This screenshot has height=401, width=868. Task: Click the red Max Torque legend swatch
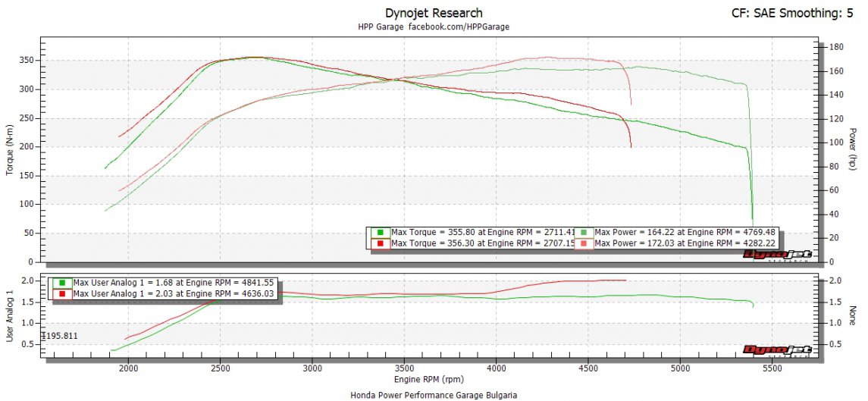click(x=380, y=243)
